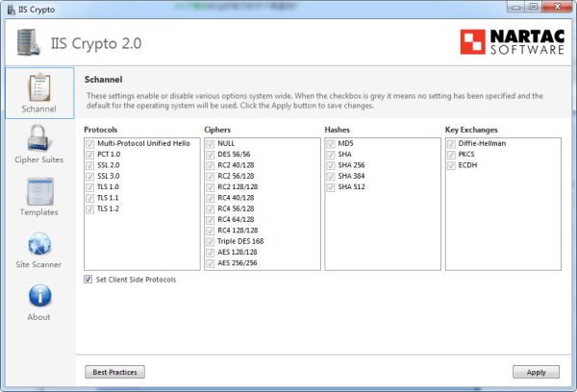Viewport: 577px width, 392px height.
Task: Switch to the Site Scanner tab label
Action: tap(38, 264)
